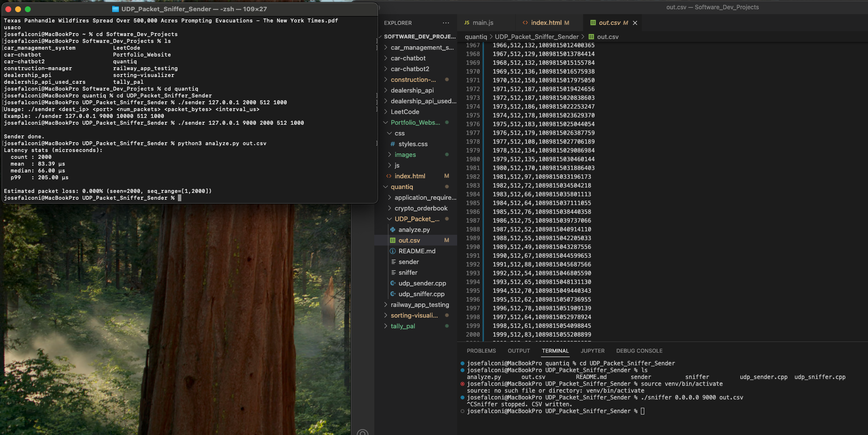The image size is (868, 435).
Task: Click the HTML icon beside index.html in Explorer
Action: [389, 176]
